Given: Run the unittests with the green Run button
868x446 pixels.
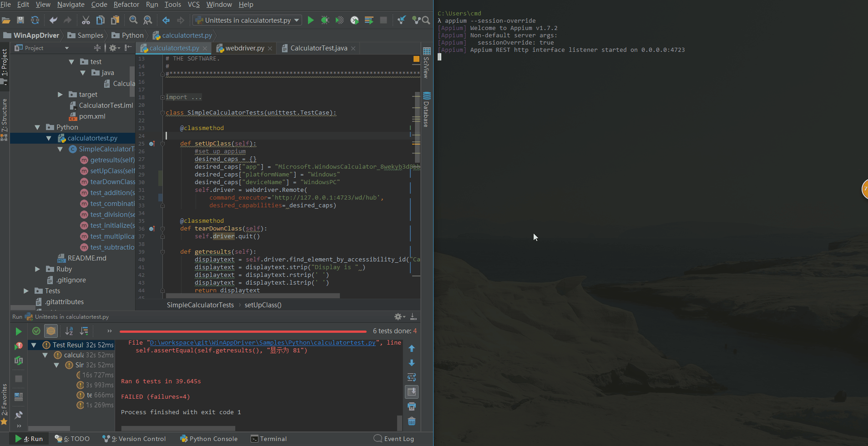Looking at the screenshot, I should pos(311,20).
